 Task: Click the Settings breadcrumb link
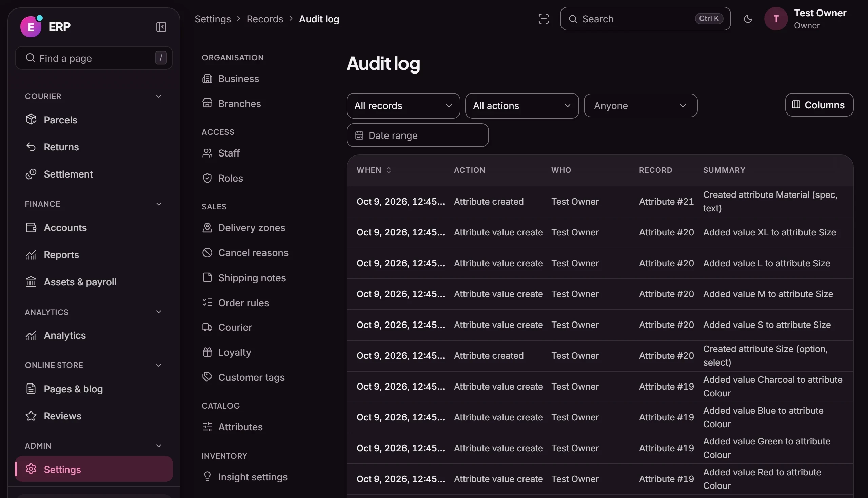click(213, 19)
